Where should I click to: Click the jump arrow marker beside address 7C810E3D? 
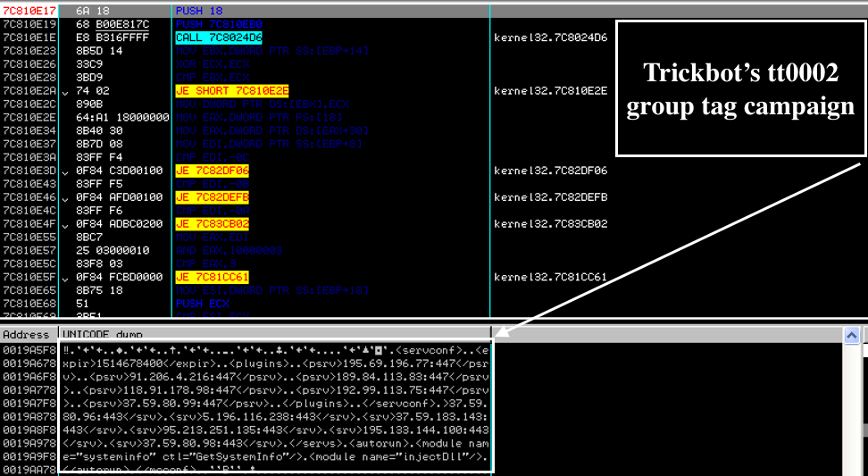[64, 171]
